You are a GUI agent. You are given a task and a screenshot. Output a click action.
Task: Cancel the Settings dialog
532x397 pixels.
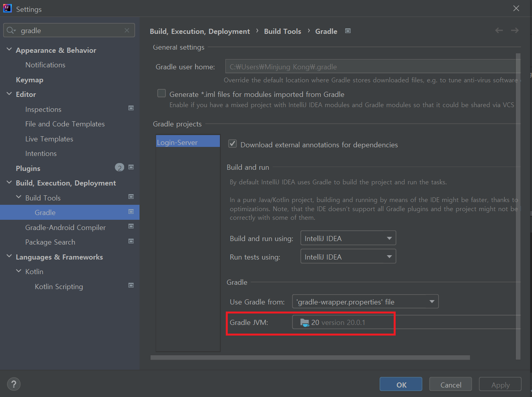tap(450, 384)
